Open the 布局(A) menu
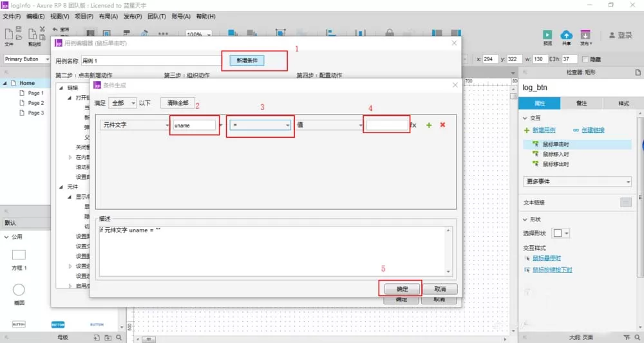The image size is (644, 343). click(x=108, y=17)
